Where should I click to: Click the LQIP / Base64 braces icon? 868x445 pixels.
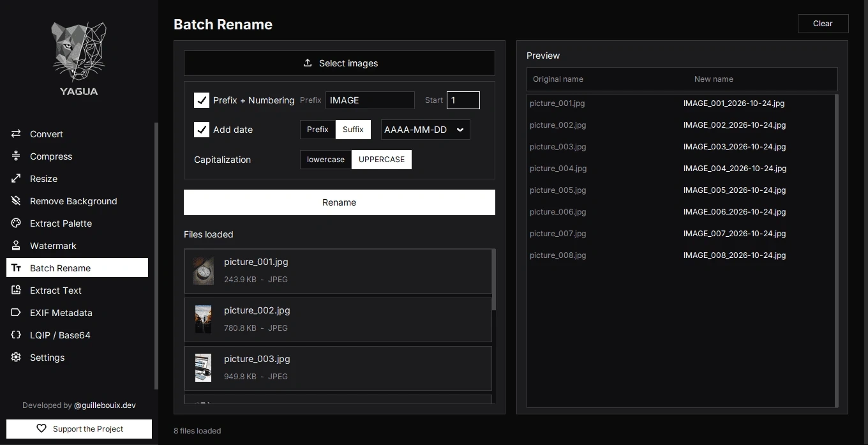(16, 335)
